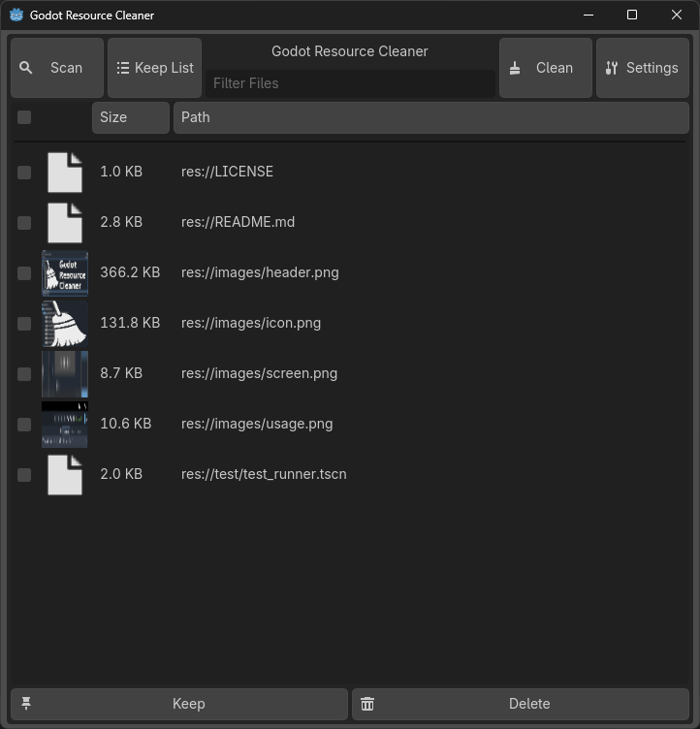The height and width of the screenshot is (729, 700).
Task: Click the Keep List lines icon
Action: (x=123, y=68)
